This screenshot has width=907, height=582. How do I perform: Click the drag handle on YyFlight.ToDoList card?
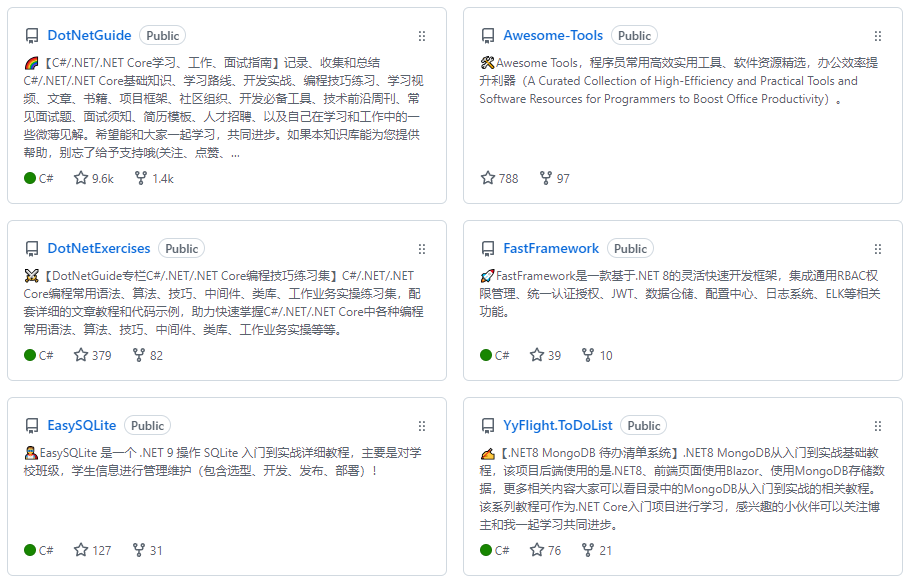(x=877, y=426)
